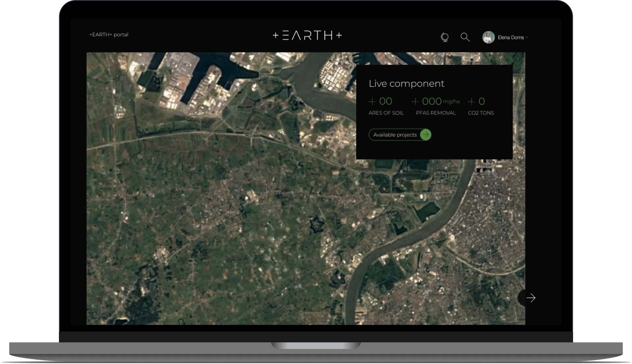Click the ARES OF SOIL label
The height and width of the screenshot is (364, 632).
(386, 113)
